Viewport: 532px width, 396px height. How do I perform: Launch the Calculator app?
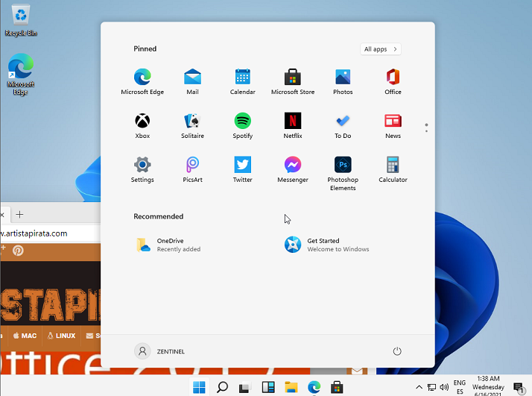pos(393,169)
